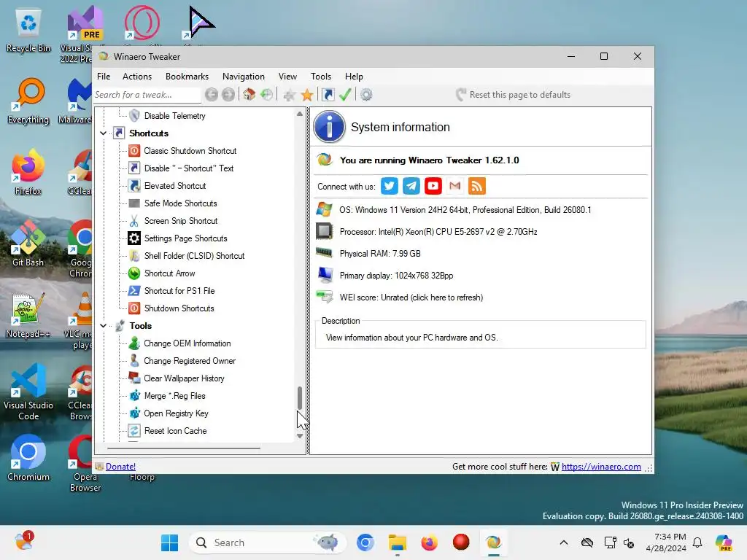Open the View menu
Screen dimensions: 747x560
coord(287,77)
